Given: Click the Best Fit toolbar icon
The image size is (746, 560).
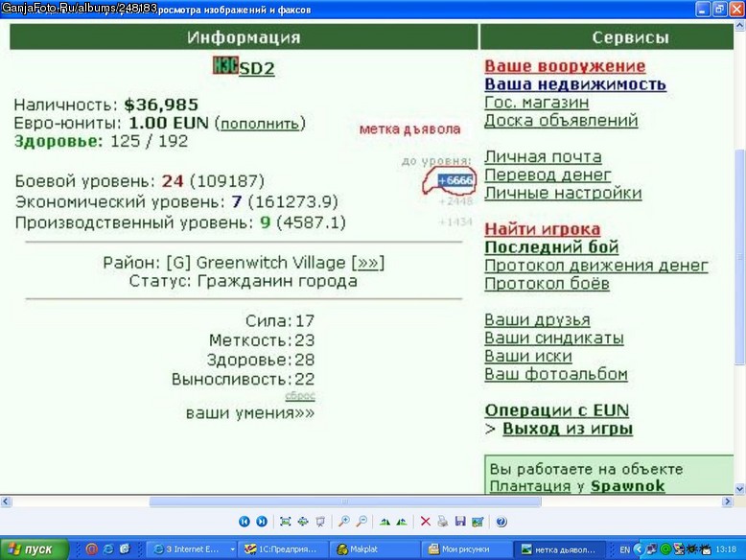Looking at the screenshot, I should coord(286,522).
